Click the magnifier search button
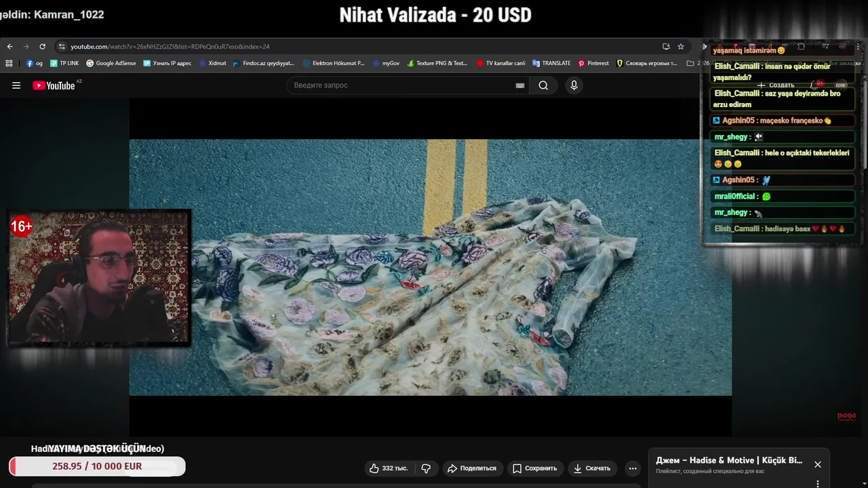This screenshot has width=868, height=488. (x=543, y=85)
